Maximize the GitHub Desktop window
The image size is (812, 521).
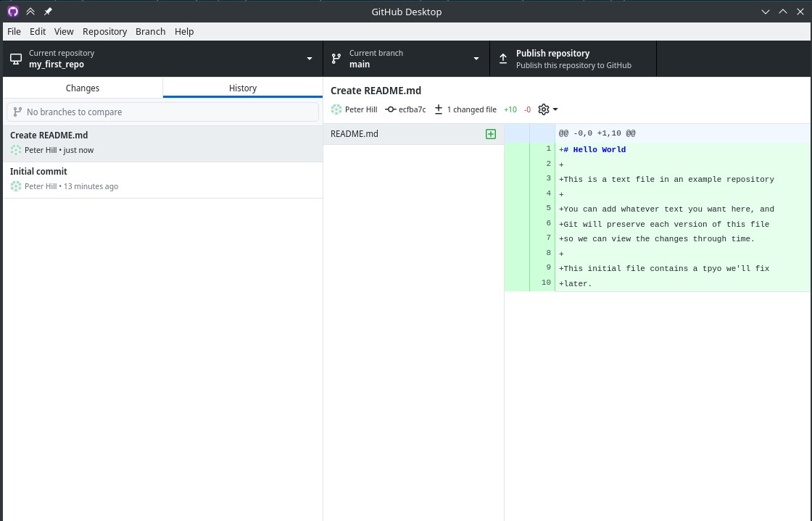tap(783, 12)
